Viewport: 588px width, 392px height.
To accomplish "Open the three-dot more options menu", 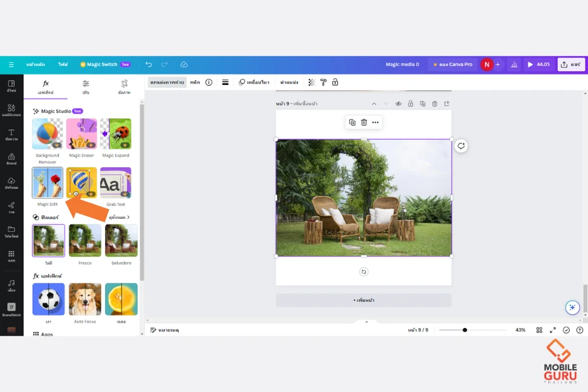I will [x=375, y=122].
